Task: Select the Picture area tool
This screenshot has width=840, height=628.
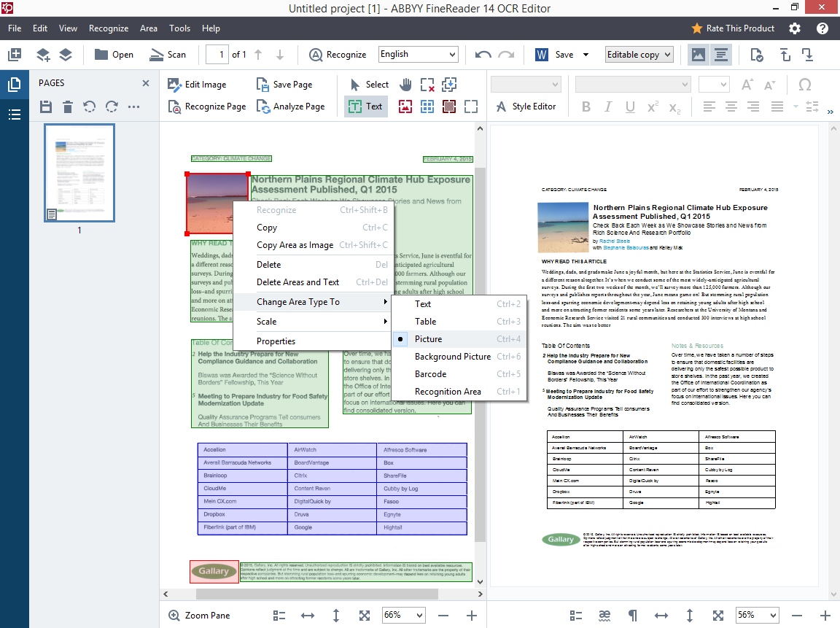Action: point(405,106)
